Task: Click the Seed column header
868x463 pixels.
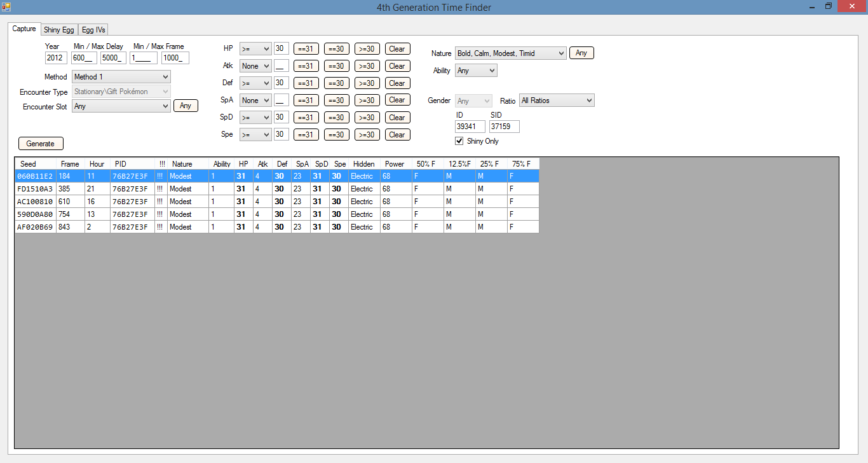Action: [x=36, y=164]
